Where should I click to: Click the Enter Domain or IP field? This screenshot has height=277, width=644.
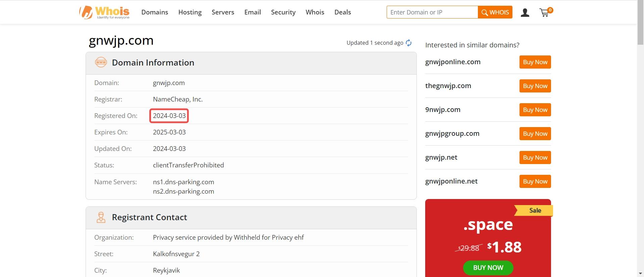432,12
